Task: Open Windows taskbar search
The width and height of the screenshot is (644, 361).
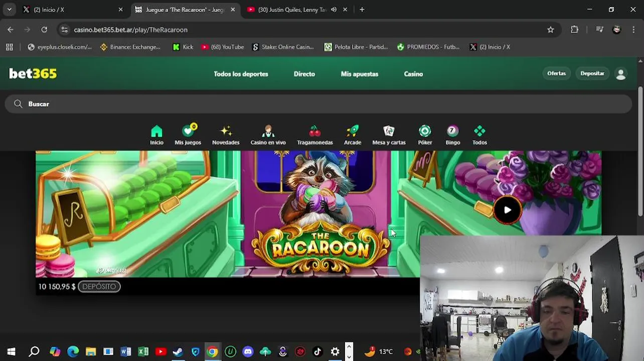Action: (34, 351)
